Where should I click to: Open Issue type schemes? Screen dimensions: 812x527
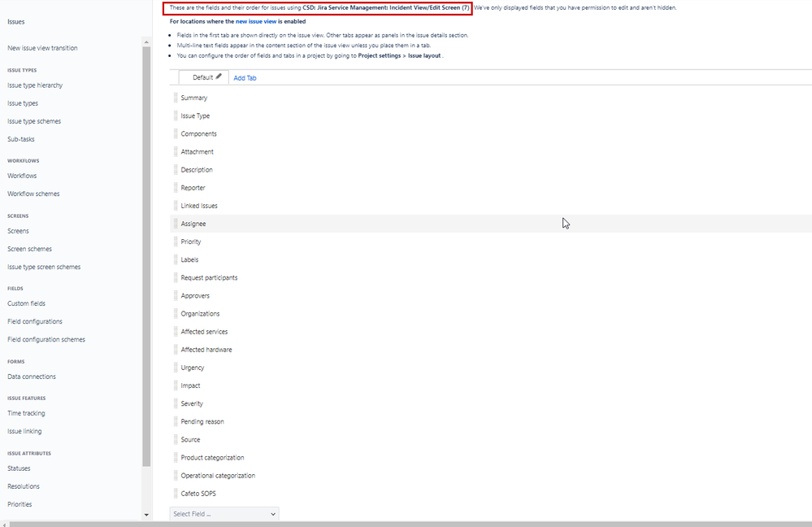pyautogui.click(x=34, y=121)
